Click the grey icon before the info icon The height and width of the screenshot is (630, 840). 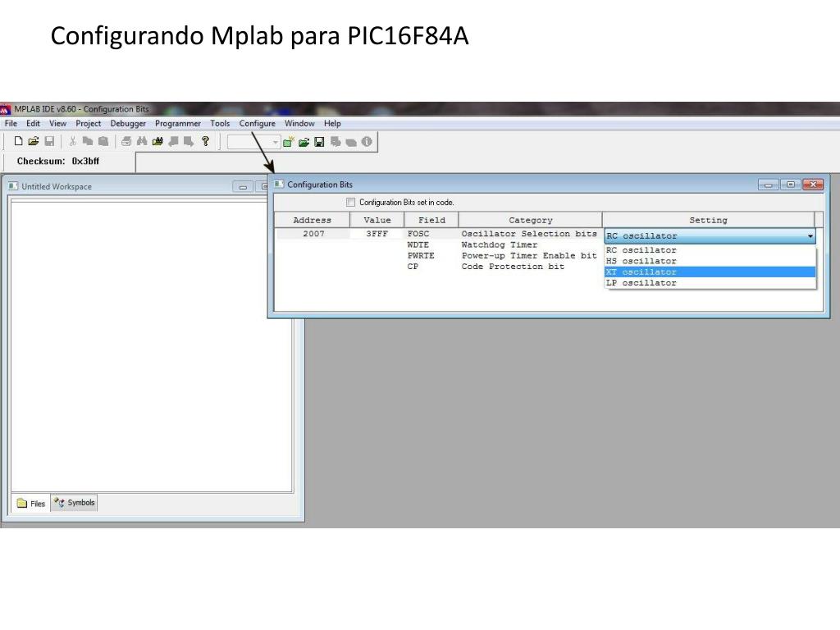pos(351,142)
